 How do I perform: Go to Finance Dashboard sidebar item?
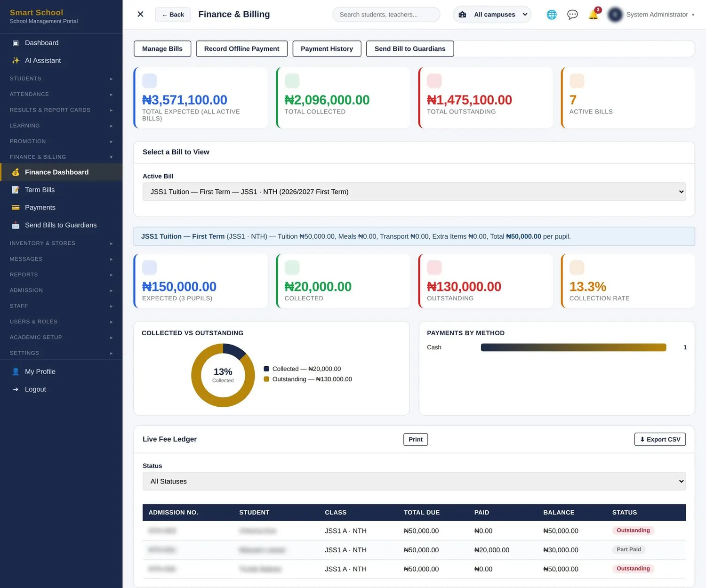(61, 172)
